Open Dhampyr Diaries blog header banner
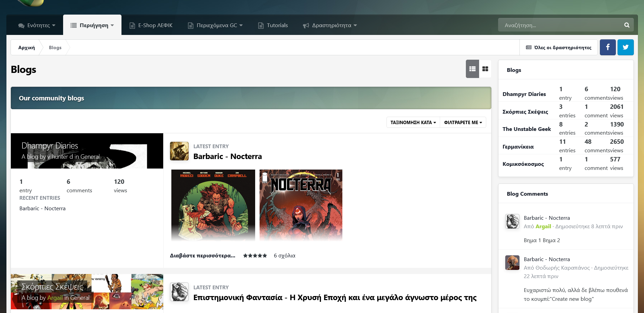Screen dimensions: 644x313 (x=87, y=151)
